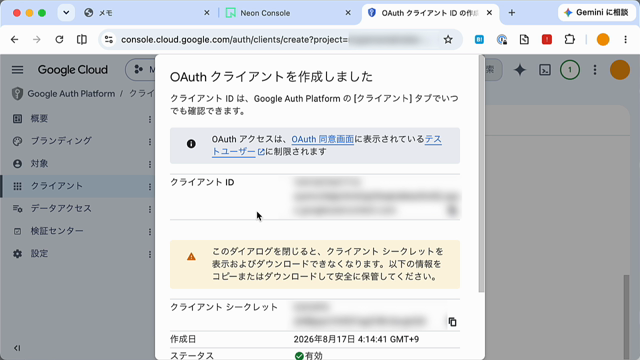Open the three-dot utilities menu in Cloud header
The image size is (640, 360).
coord(595,70)
